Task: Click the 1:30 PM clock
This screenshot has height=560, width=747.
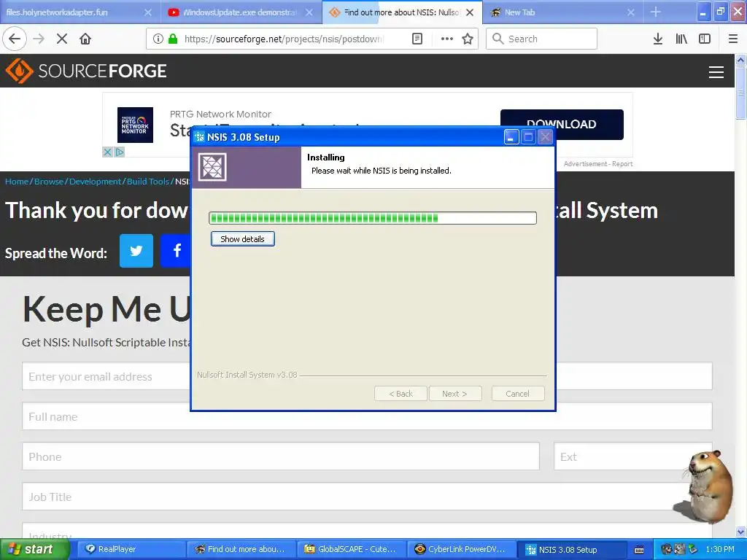Action: click(720, 549)
